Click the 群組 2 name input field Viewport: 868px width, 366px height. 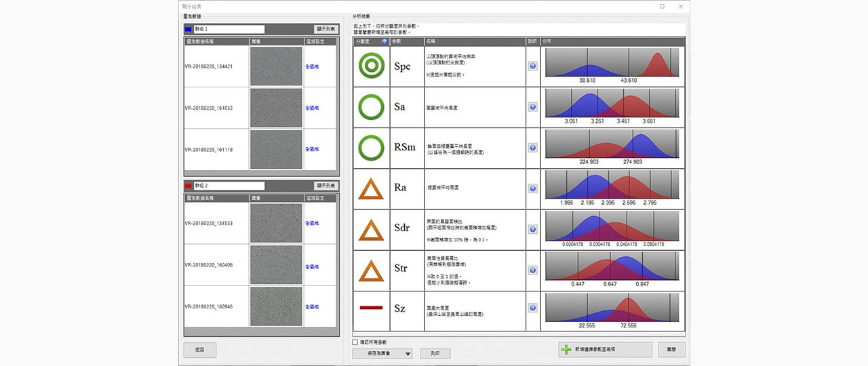pyautogui.click(x=229, y=186)
